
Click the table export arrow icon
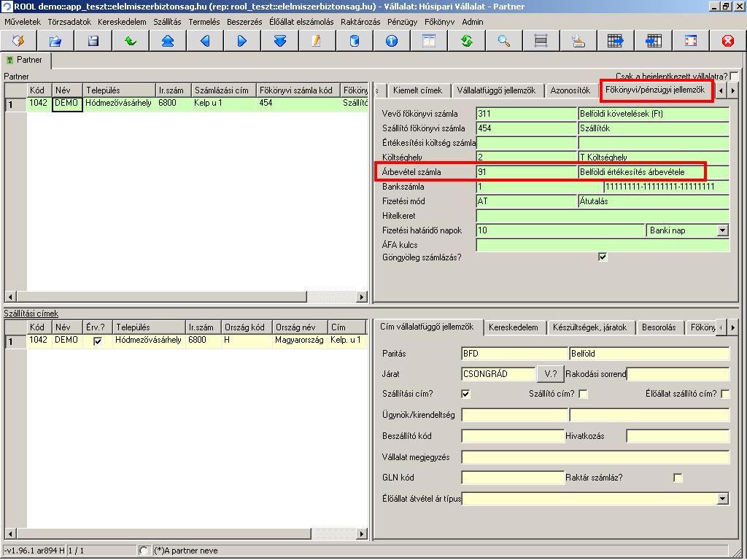click(x=616, y=41)
